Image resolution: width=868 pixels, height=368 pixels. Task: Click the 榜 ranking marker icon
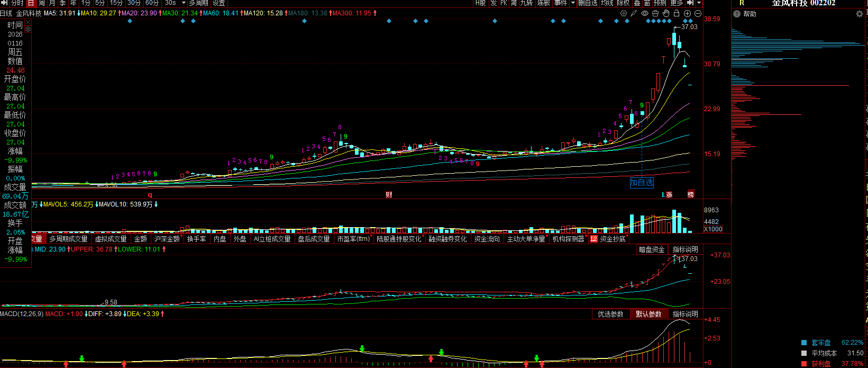pos(691,194)
